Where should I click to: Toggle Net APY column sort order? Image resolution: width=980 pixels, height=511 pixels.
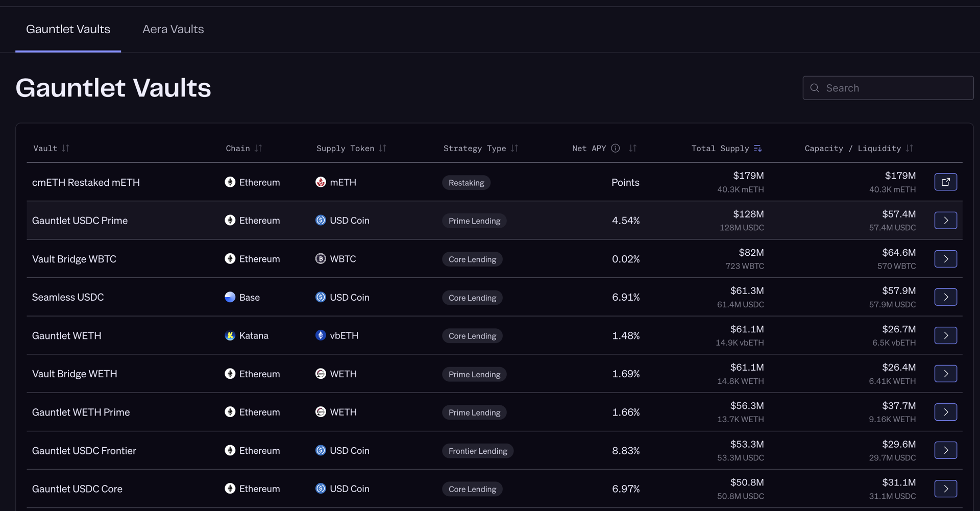pyautogui.click(x=632, y=148)
